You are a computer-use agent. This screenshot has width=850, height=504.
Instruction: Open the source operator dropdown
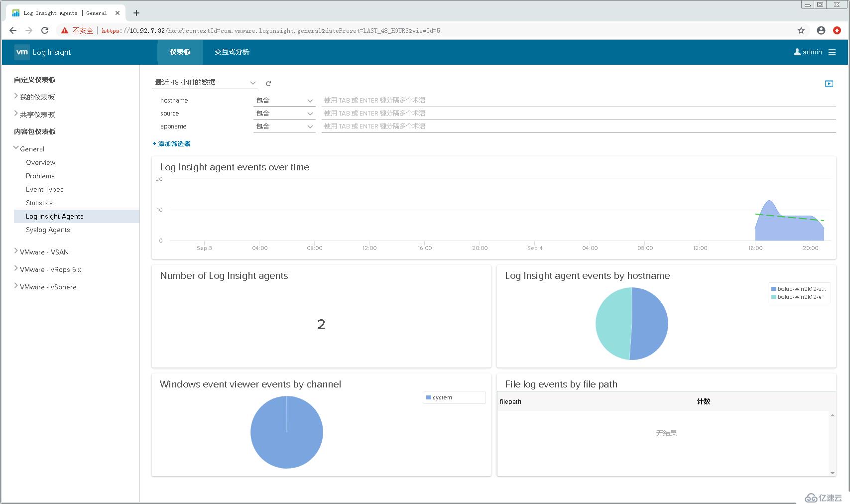pos(284,113)
